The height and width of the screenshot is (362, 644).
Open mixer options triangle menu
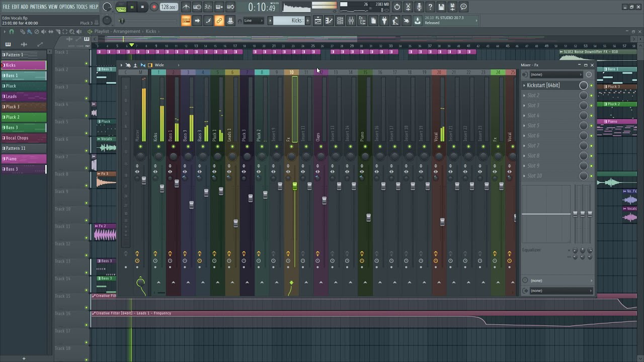pyautogui.click(x=121, y=65)
